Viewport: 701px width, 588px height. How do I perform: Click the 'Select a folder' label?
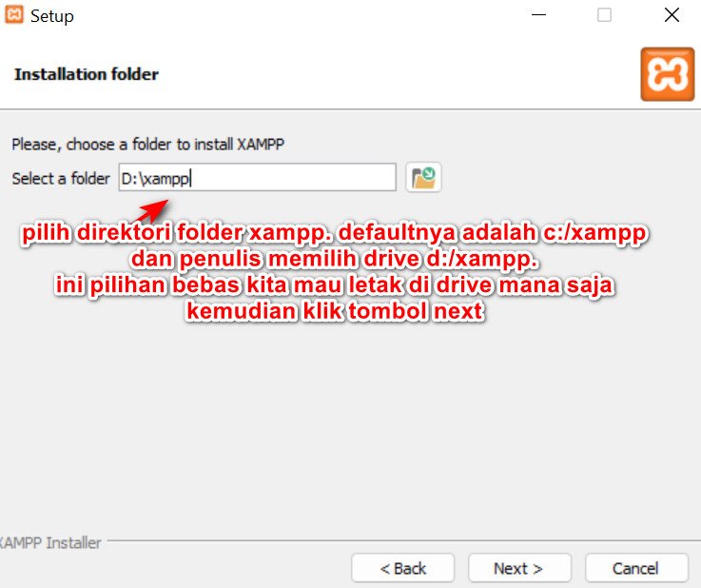(x=60, y=179)
